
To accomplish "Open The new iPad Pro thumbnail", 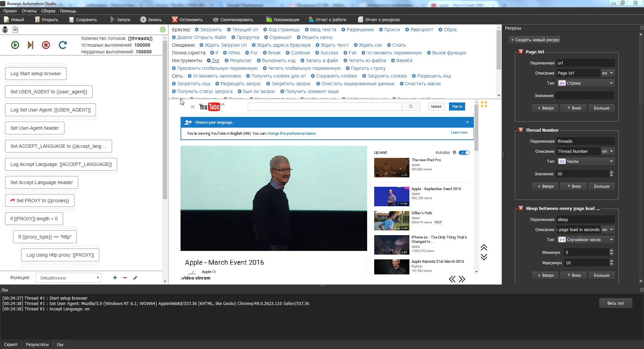I will click(392, 168).
